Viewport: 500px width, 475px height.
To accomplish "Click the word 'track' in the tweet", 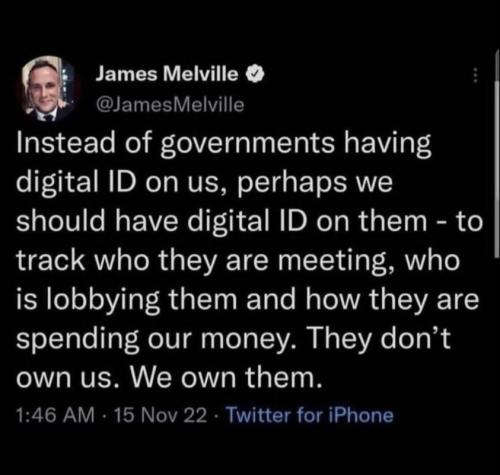I will (51, 260).
